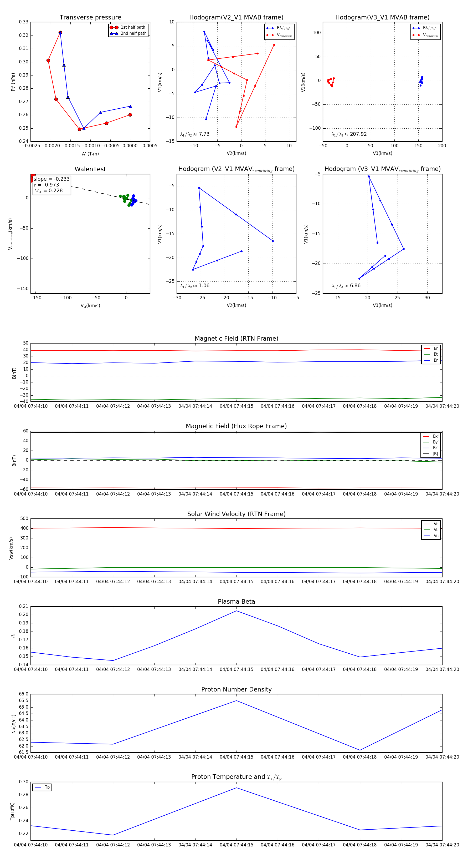Click the λ1/λ3 ≈ 6.86 annotation
The height and width of the screenshot is (868, 473).
(x=346, y=286)
